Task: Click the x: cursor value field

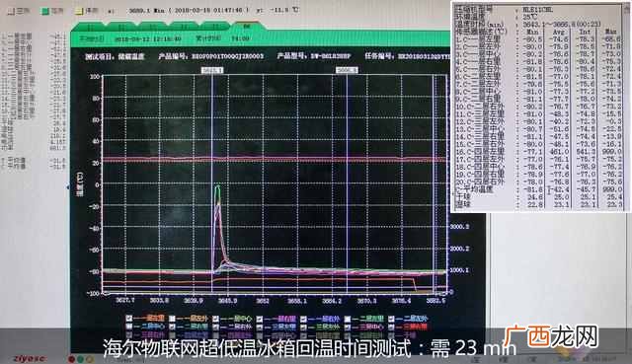Action: click(x=189, y=10)
